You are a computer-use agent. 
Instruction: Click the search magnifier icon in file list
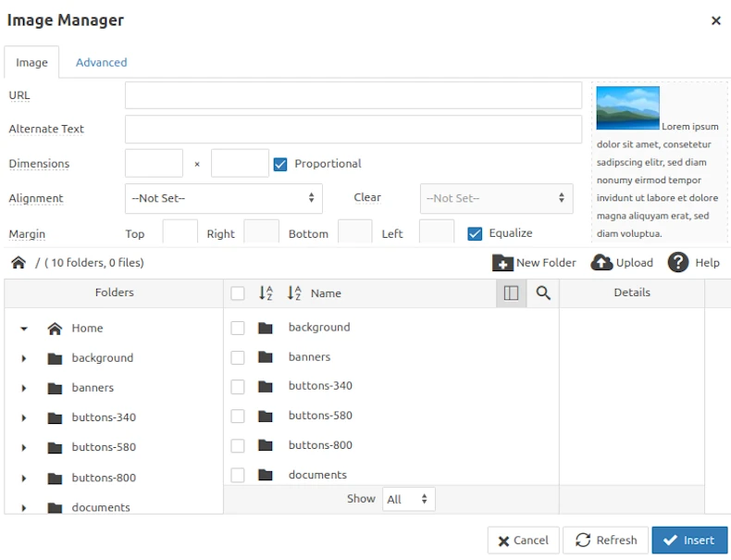pyautogui.click(x=543, y=293)
